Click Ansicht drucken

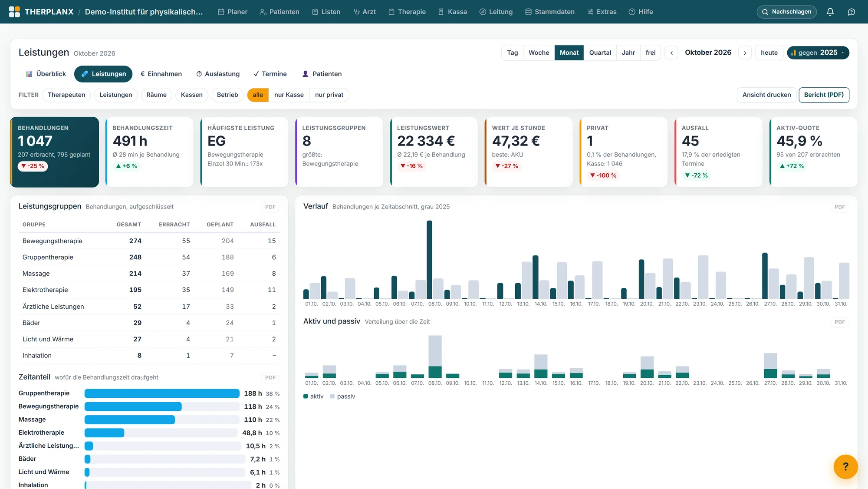tap(766, 95)
